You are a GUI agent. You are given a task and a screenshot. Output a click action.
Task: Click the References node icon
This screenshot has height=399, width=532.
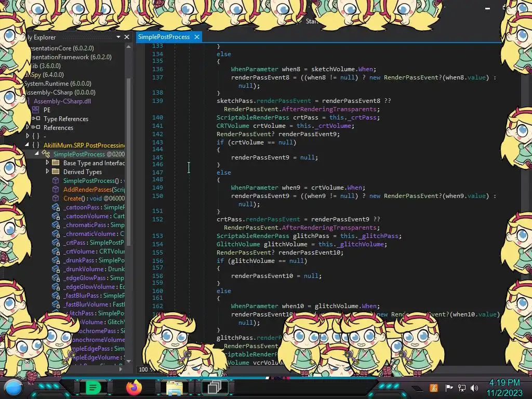(x=36, y=128)
